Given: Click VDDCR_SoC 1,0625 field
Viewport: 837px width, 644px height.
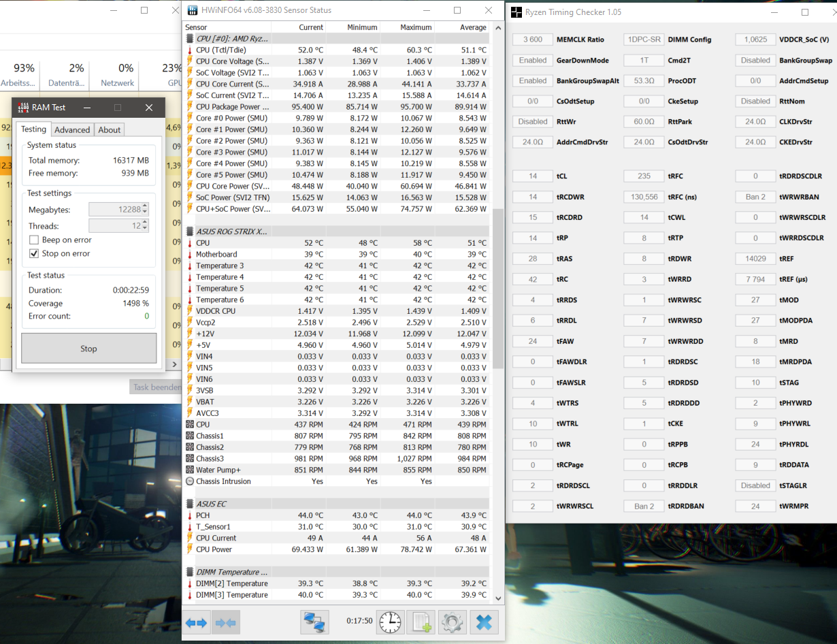Looking at the screenshot, I should click(x=755, y=39).
